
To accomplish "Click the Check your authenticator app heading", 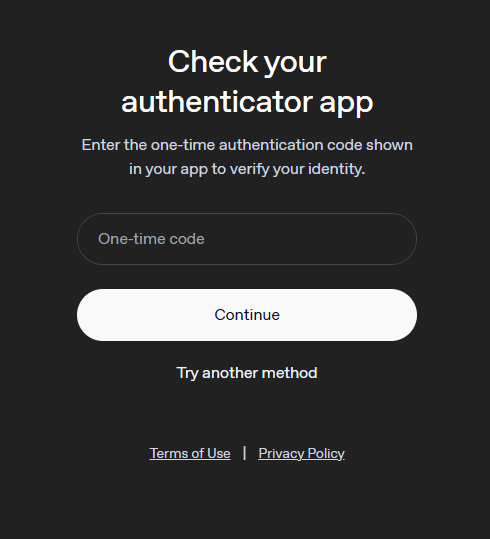I will [247, 81].
